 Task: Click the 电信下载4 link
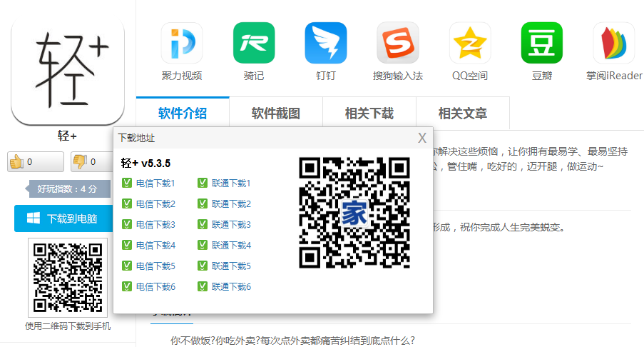[155, 246]
